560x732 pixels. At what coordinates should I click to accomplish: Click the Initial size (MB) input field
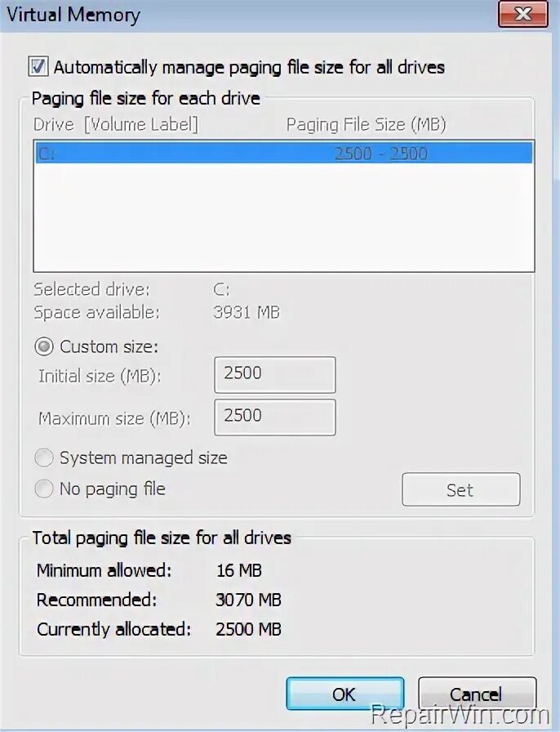(274, 375)
